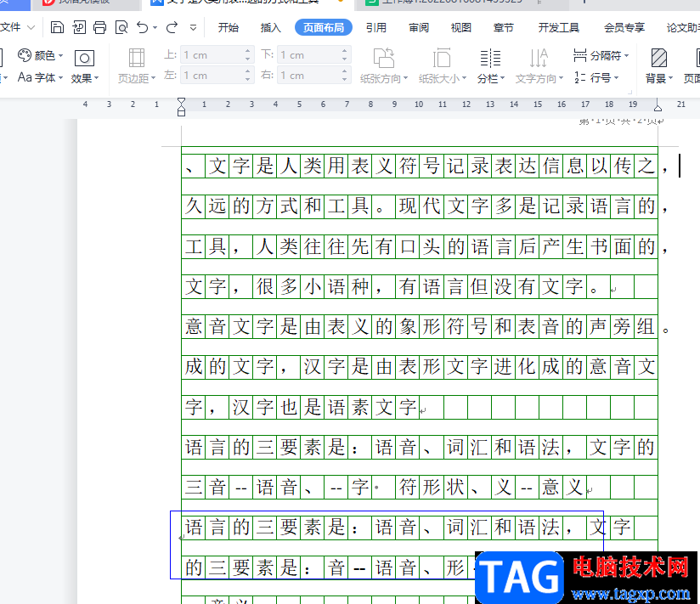Click the left margin 左 input field
Viewport: 700px width, 604px height.
pyautogui.click(x=212, y=76)
